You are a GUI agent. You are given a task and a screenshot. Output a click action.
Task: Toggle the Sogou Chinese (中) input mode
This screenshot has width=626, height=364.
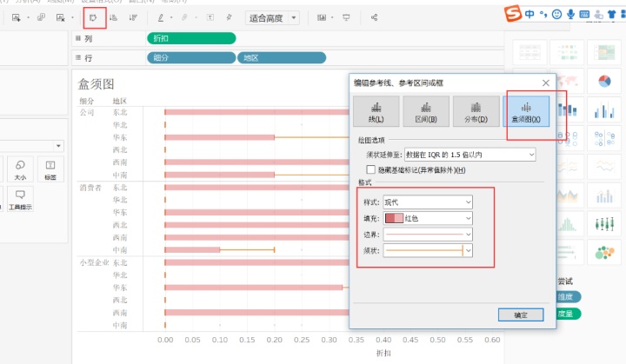529,15
